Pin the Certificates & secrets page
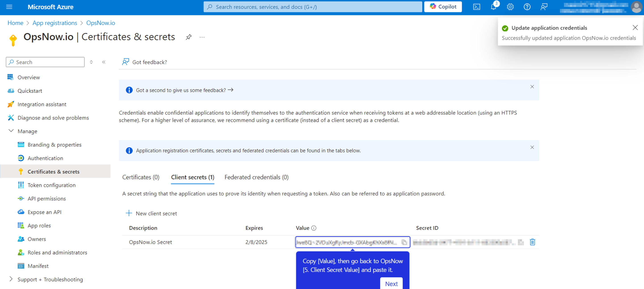Viewport: 644px width, 289px height. click(189, 37)
